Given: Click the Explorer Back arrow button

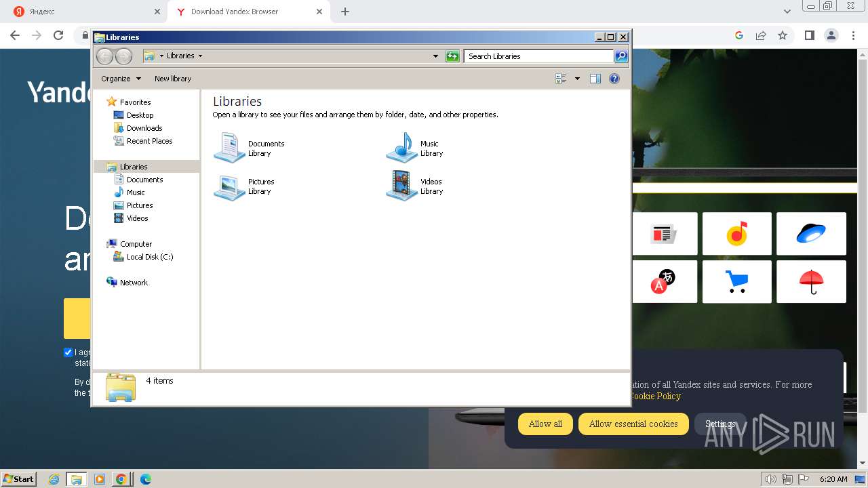Looking at the screenshot, I should tap(104, 56).
